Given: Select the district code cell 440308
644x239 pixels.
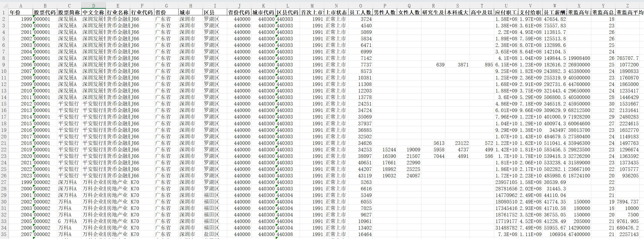Looking at the screenshot, I should click(288, 234).
